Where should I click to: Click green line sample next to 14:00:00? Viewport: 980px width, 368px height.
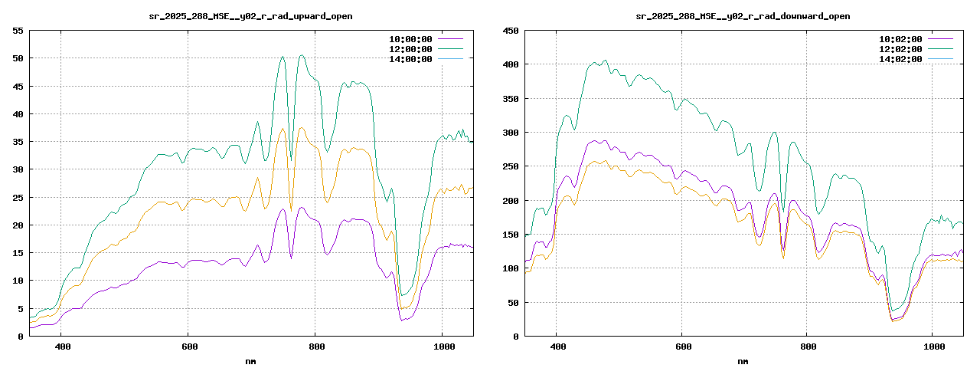(450, 59)
